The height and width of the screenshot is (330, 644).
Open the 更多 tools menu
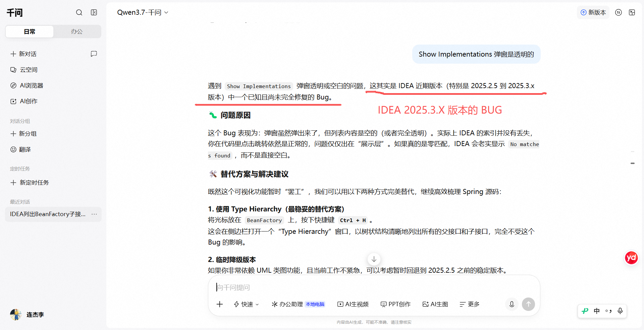pos(470,304)
